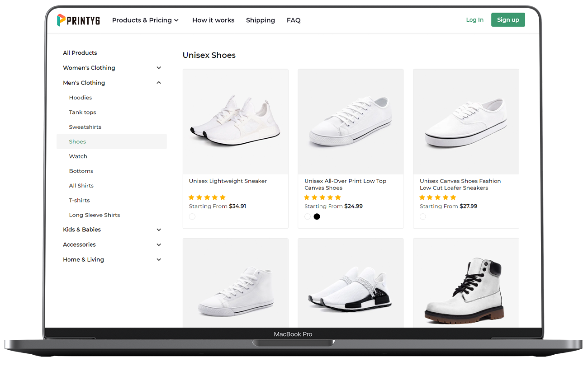Click the Log In link
The width and height of the screenshot is (588, 366).
click(x=474, y=20)
